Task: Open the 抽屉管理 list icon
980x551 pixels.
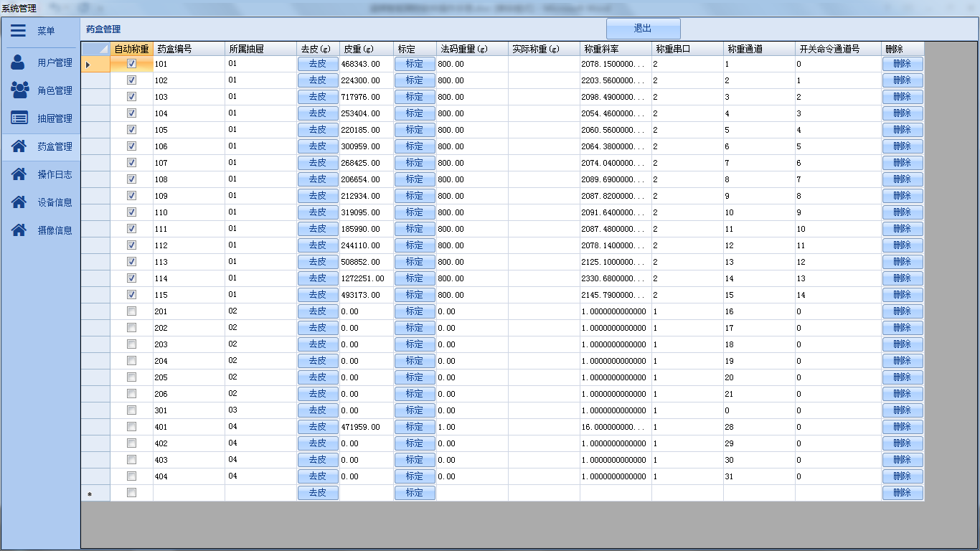Action: click(x=19, y=118)
